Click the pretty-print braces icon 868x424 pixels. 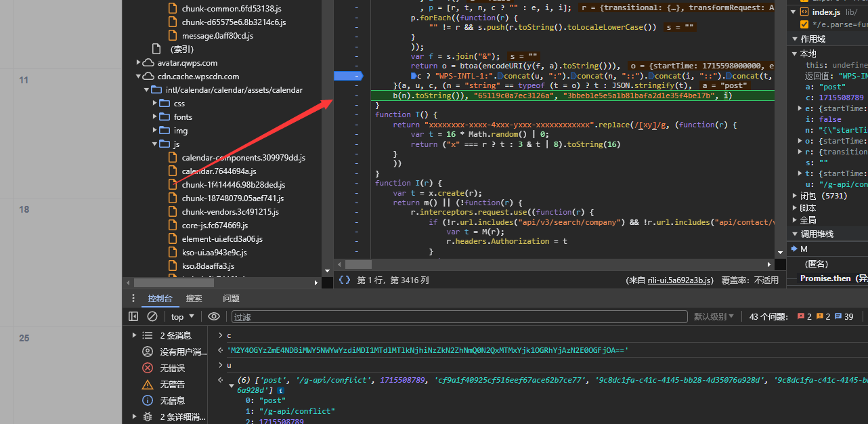click(345, 280)
